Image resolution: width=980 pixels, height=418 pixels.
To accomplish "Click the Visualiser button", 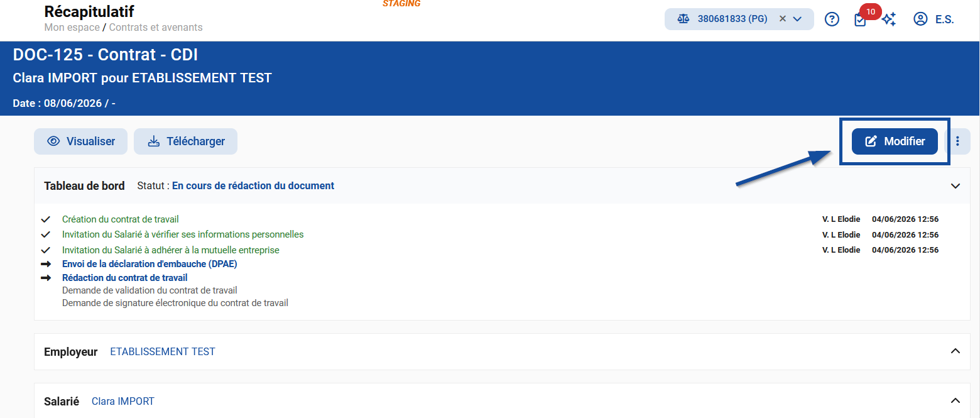I will point(80,141).
